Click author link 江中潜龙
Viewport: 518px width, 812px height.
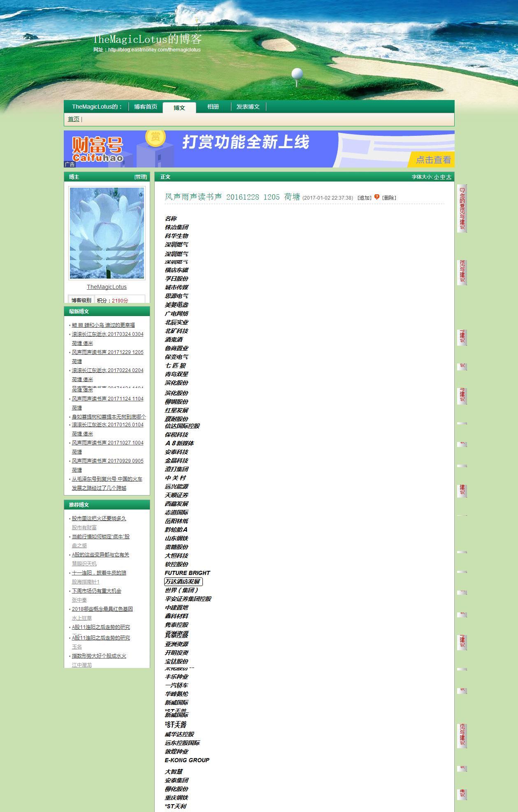(x=82, y=665)
